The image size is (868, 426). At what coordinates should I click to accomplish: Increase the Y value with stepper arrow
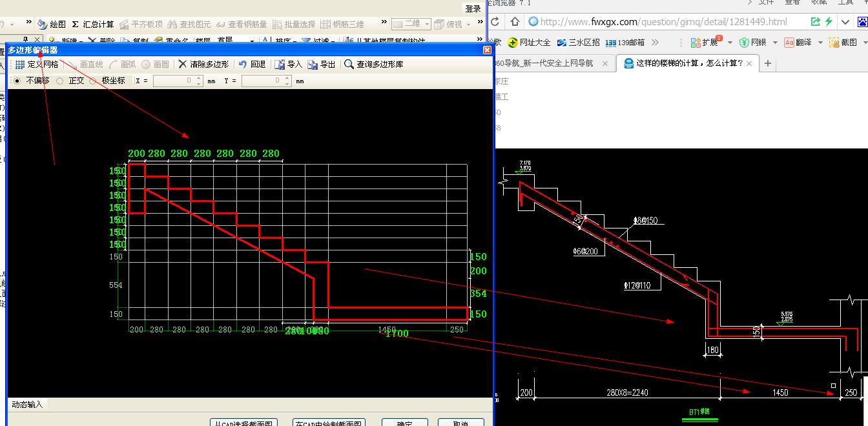[x=287, y=78]
